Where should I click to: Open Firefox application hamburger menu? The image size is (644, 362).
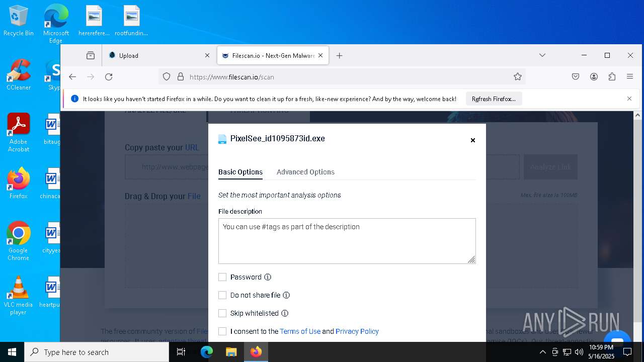pos(630,77)
